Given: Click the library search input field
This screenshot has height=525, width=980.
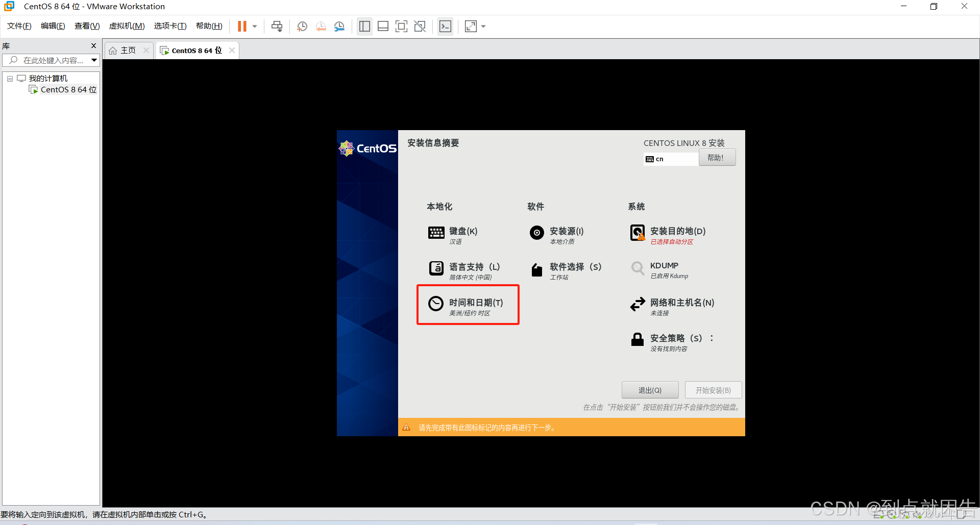Looking at the screenshot, I should coord(47,60).
